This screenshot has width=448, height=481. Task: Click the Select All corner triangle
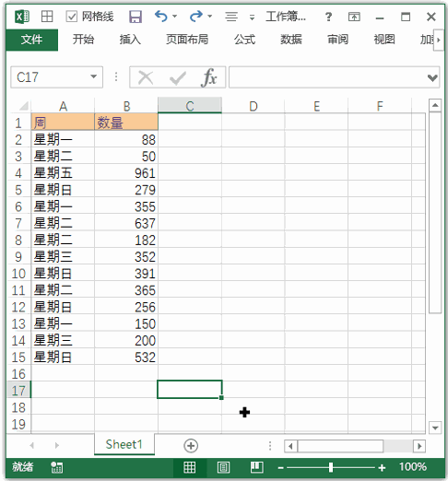coord(23,106)
